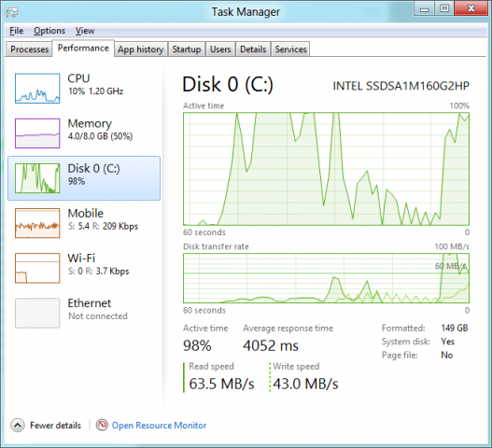Click the INTEL SSDSA1M160G2HP model text

(x=401, y=86)
